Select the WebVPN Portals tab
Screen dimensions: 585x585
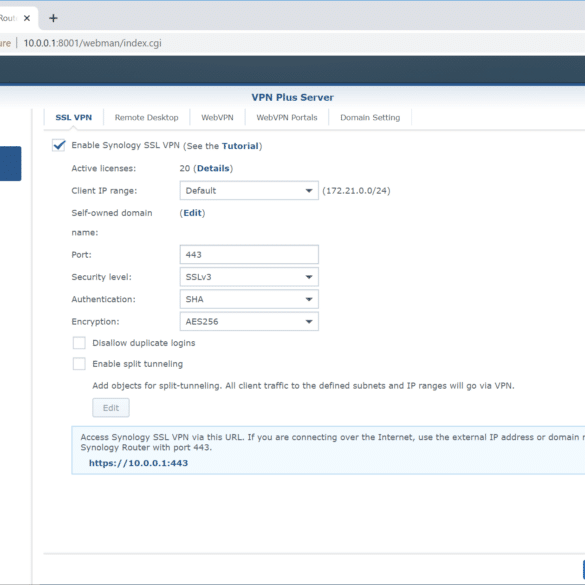click(x=287, y=118)
